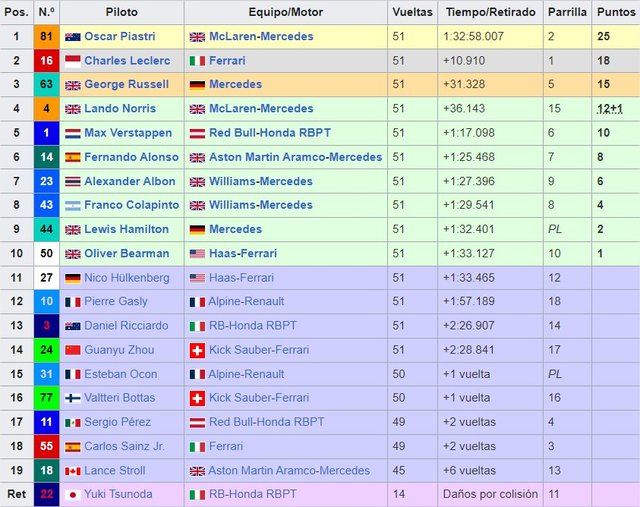Click the Thai flag beside Alexander Albon
The width and height of the screenshot is (640, 507).
coord(73,182)
